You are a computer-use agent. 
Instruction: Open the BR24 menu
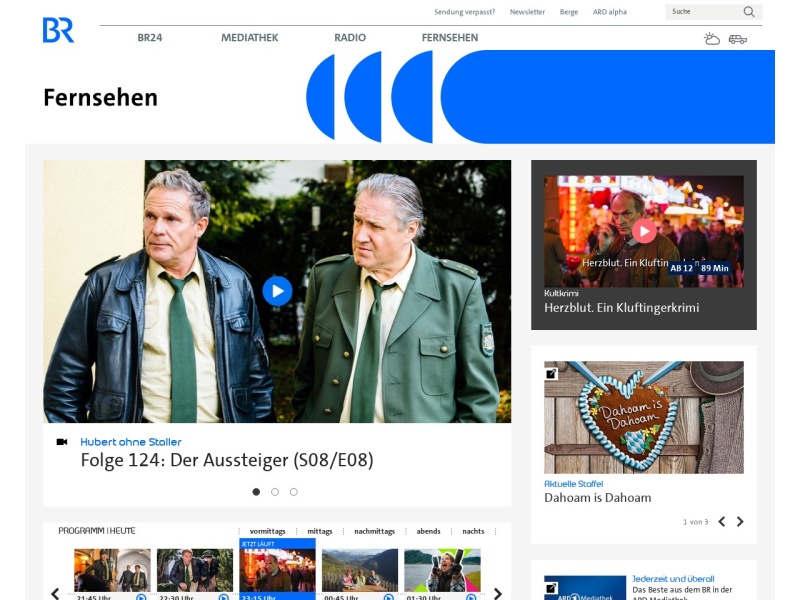tap(149, 38)
